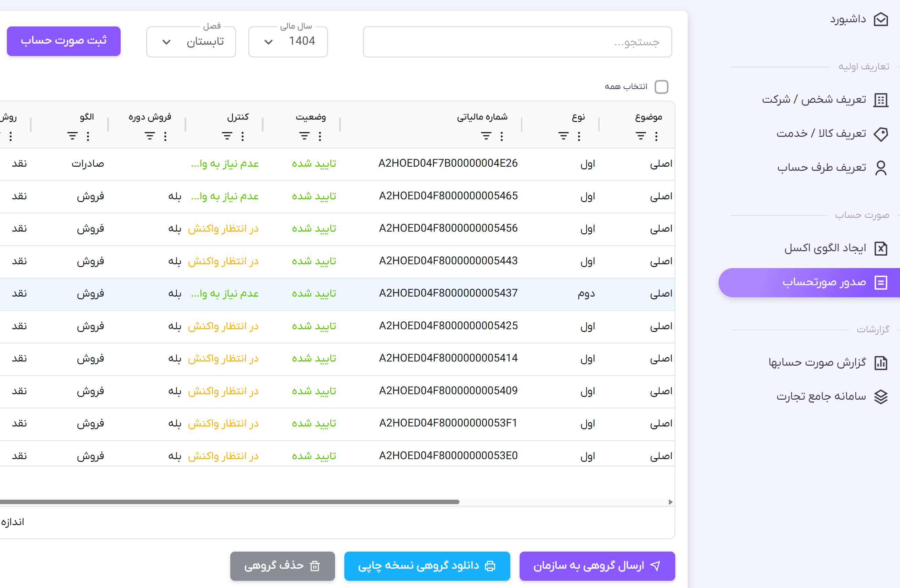The height and width of the screenshot is (588, 900).
Task: Click the filter icon under نوع header
Action: (563, 136)
